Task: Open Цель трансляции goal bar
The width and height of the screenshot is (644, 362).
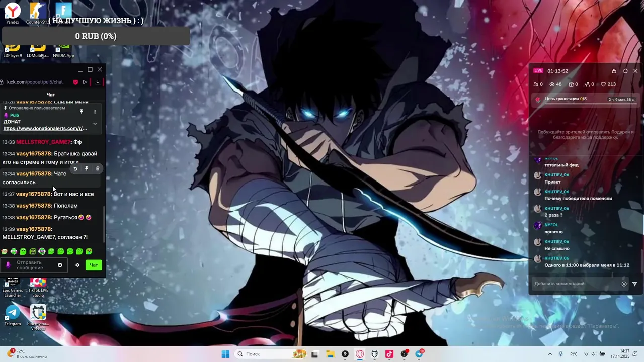Action: (x=586, y=100)
